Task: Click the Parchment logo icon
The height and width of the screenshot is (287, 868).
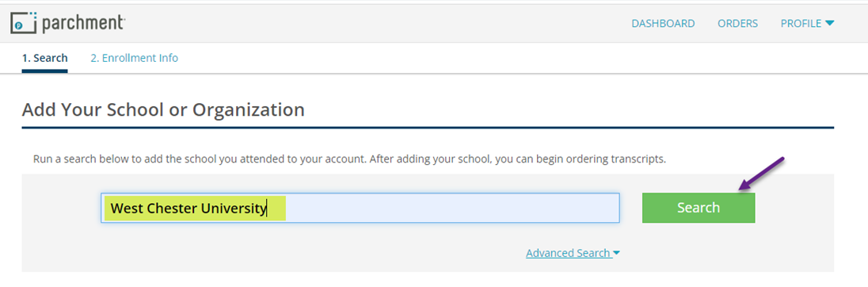Action: point(24,23)
